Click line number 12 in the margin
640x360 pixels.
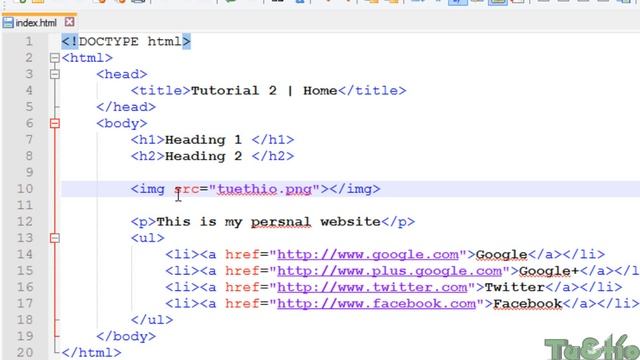click(x=24, y=222)
